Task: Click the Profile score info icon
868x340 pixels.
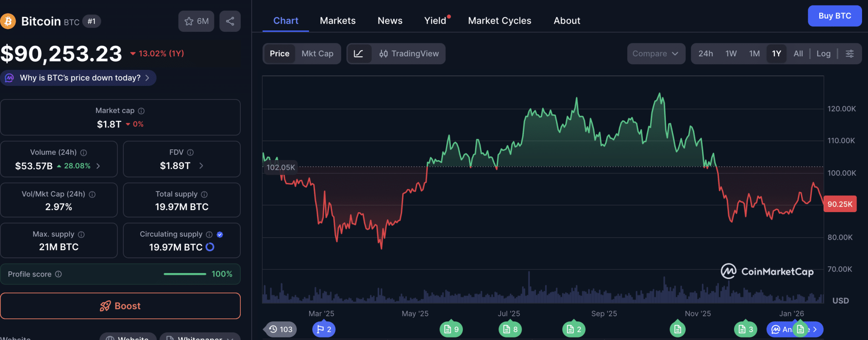Action: point(58,274)
